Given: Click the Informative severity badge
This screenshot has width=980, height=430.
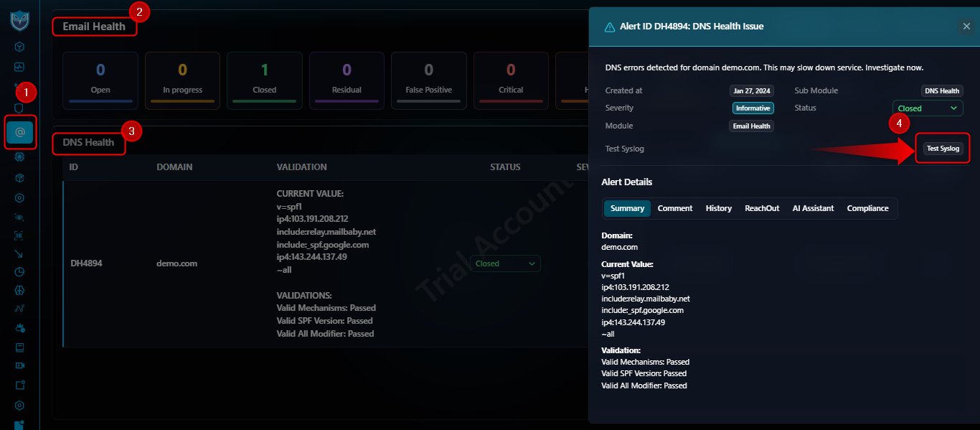Looking at the screenshot, I should pos(753,108).
